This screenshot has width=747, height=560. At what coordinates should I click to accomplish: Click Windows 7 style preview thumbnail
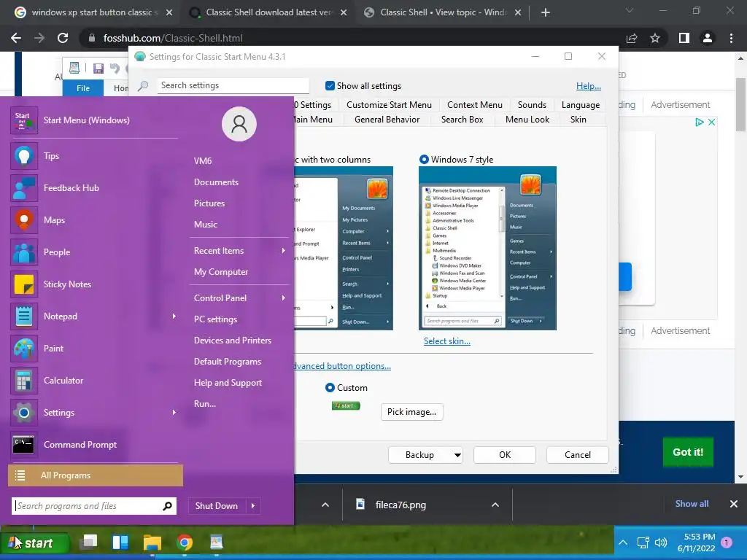click(487, 248)
